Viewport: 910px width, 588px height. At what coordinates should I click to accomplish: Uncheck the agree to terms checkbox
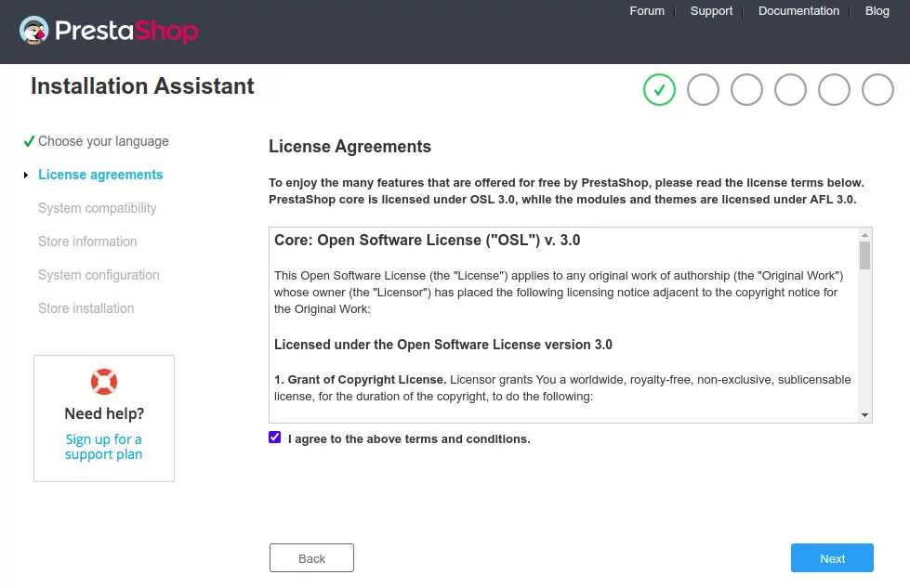(x=275, y=438)
